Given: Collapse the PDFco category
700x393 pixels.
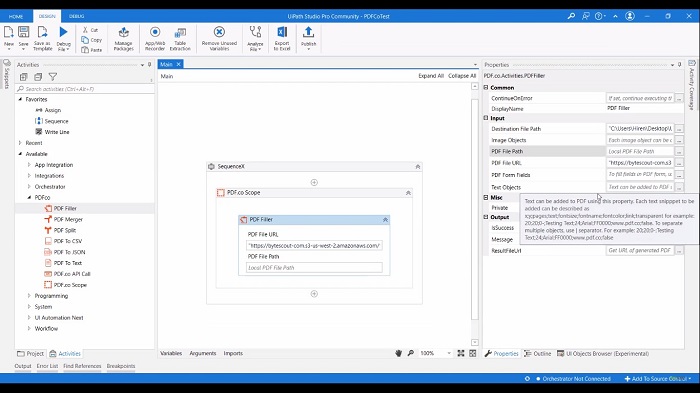Looking at the screenshot, I should [29, 197].
